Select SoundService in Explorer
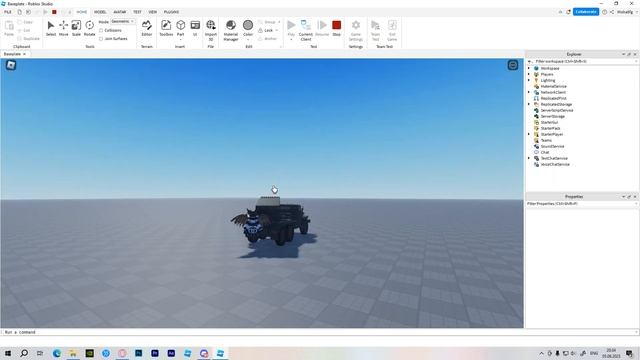This screenshot has width=640, height=360. [x=552, y=146]
